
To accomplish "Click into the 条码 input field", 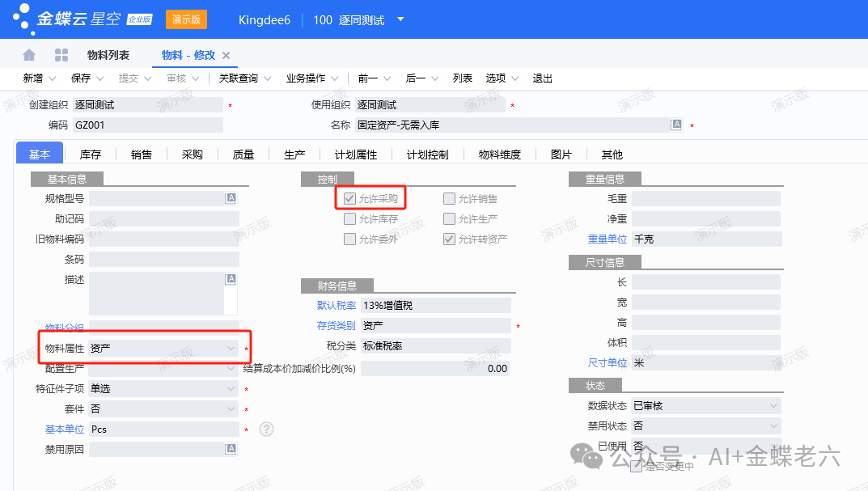I will [x=163, y=259].
